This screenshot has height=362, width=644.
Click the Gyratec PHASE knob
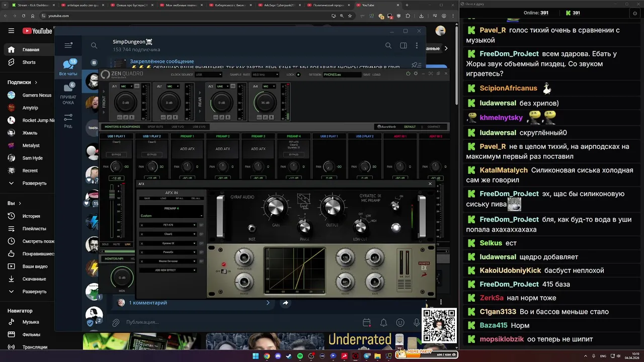[x=305, y=227]
